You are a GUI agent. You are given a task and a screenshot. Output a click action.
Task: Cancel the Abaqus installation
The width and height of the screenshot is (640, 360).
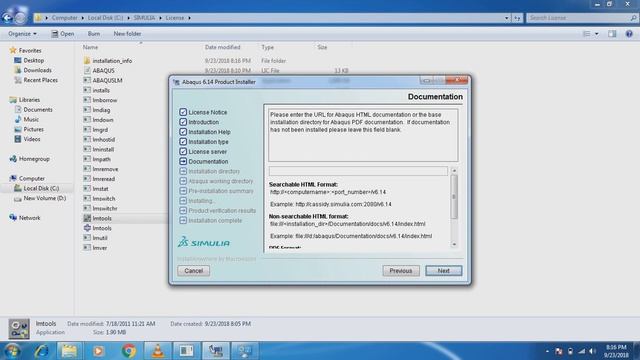193,271
